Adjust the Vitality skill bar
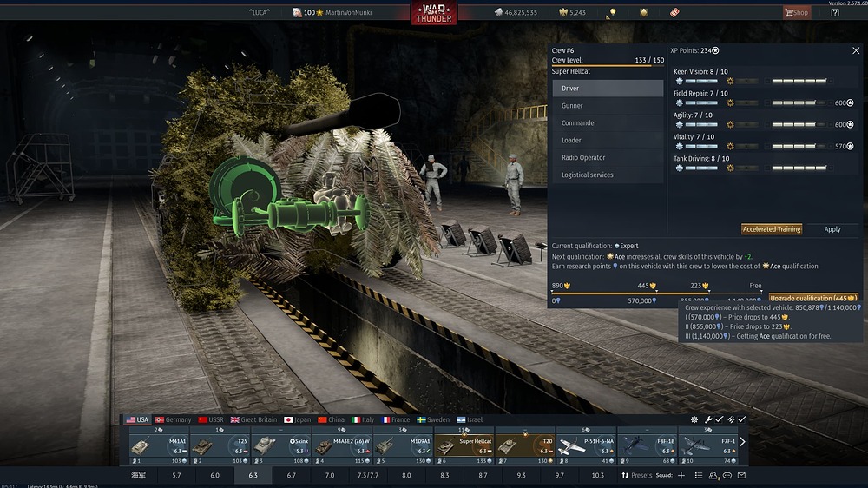Viewport: 868px width, 488px height. pyautogui.click(x=799, y=146)
